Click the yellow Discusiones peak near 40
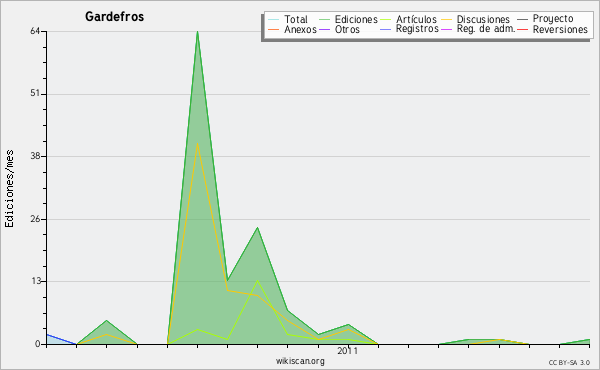The image size is (600, 370). tap(197, 143)
